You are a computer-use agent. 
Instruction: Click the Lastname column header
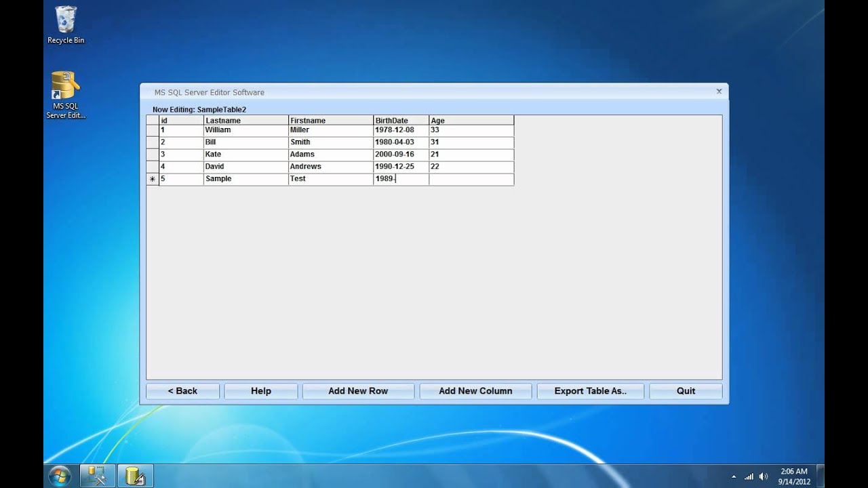pyautogui.click(x=246, y=120)
